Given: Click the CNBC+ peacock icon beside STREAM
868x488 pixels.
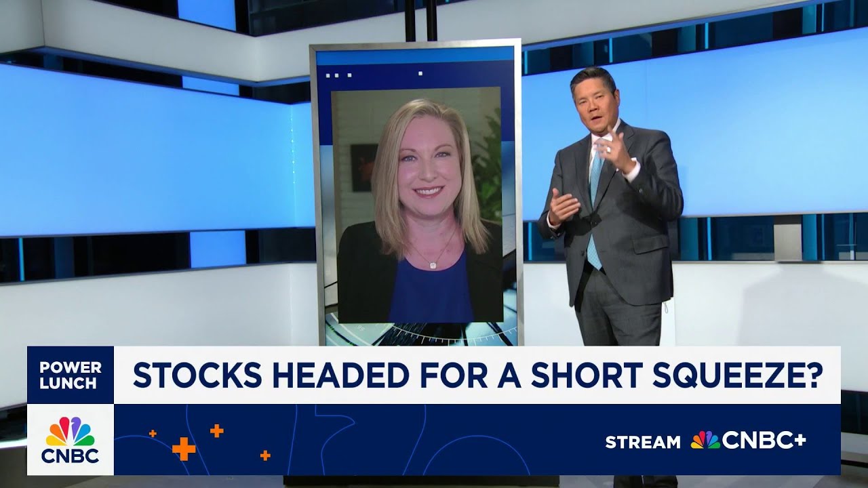Looking at the screenshot, I should [x=705, y=441].
